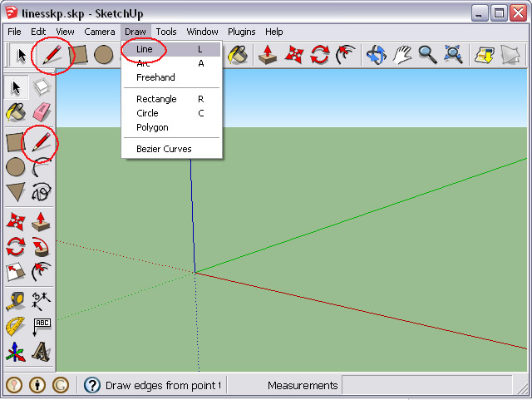Open the Get Models icon

[484, 55]
